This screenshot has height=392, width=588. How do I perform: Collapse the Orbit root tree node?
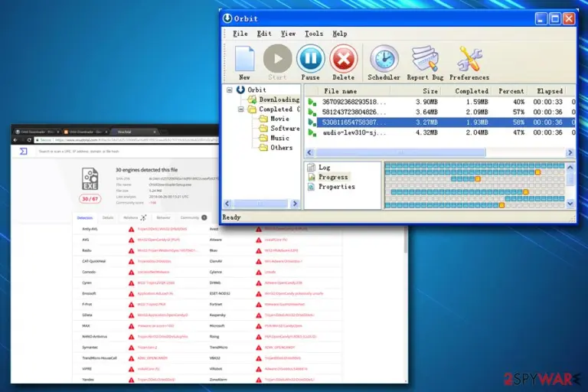[x=230, y=90]
